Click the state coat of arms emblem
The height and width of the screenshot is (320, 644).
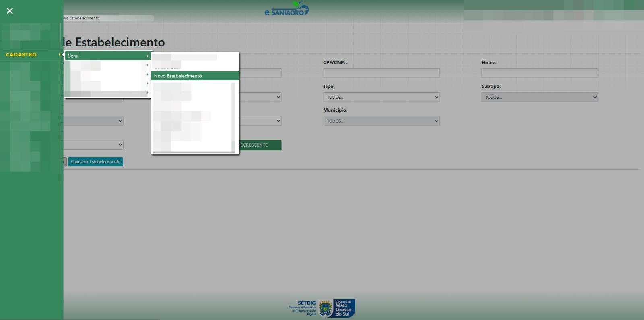(x=325, y=308)
